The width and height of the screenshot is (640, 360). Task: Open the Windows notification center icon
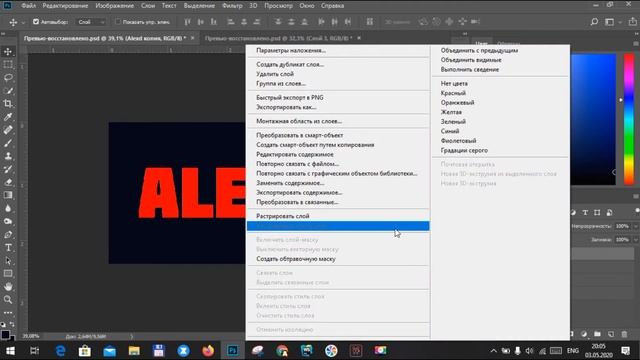626,351
